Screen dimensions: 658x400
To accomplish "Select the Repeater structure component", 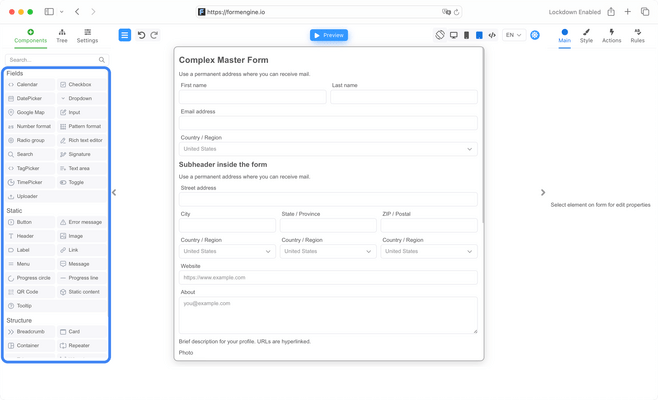I will point(82,345).
